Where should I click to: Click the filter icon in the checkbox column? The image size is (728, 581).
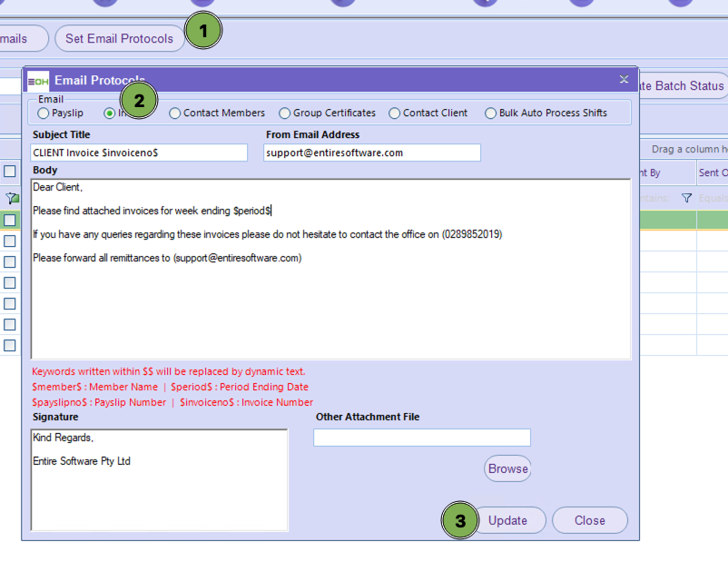[12, 198]
